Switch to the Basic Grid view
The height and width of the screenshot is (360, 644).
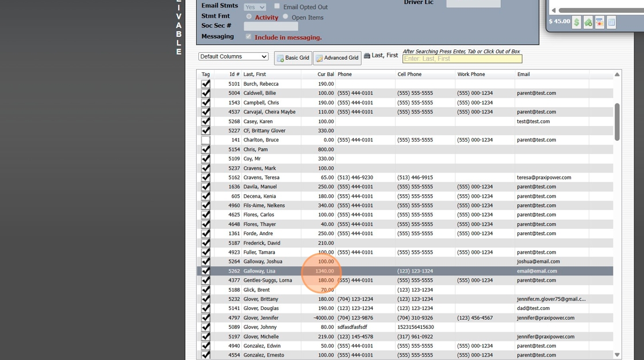coord(293,58)
